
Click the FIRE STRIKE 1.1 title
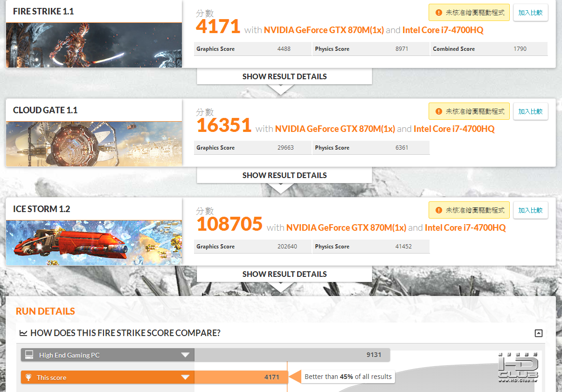pos(43,11)
